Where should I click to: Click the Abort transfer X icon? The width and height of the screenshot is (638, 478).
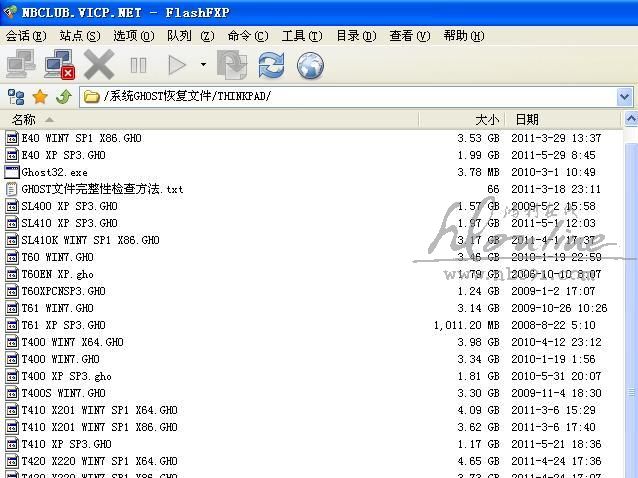point(99,66)
